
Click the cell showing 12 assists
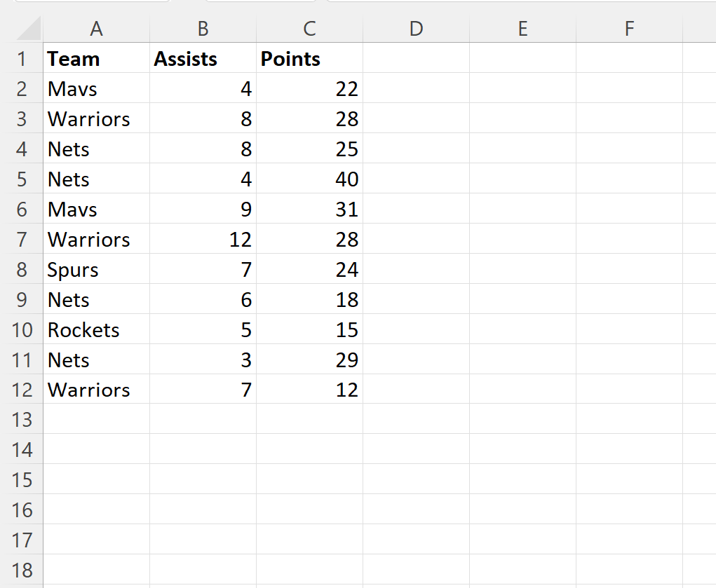point(203,240)
